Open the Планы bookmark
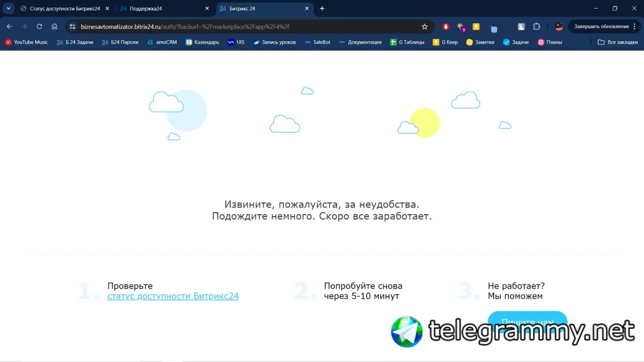644x362 pixels. (x=550, y=42)
